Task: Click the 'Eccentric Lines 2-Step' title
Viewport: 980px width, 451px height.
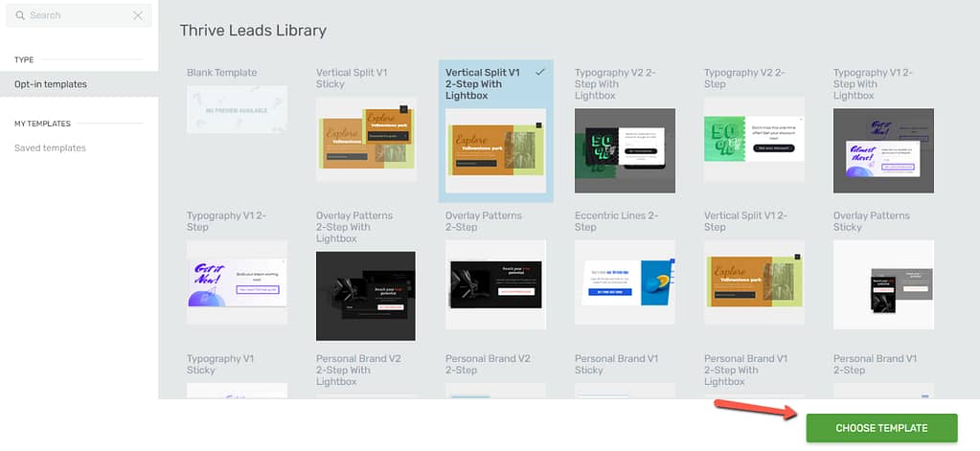Action: point(617,221)
